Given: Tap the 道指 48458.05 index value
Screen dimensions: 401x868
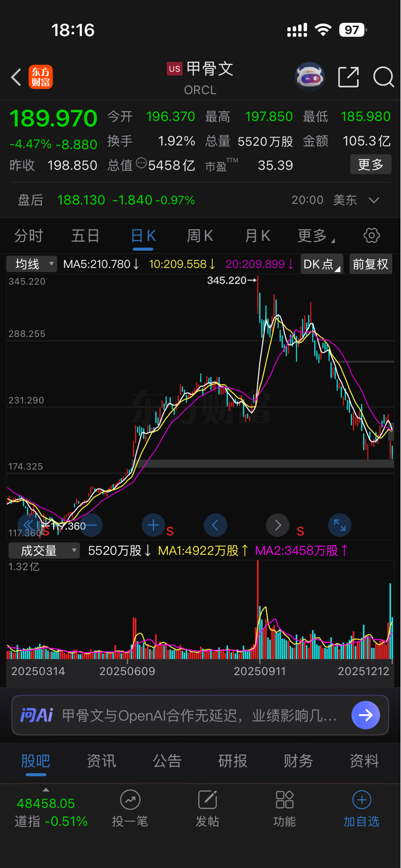Looking at the screenshot, I should 46,803.
